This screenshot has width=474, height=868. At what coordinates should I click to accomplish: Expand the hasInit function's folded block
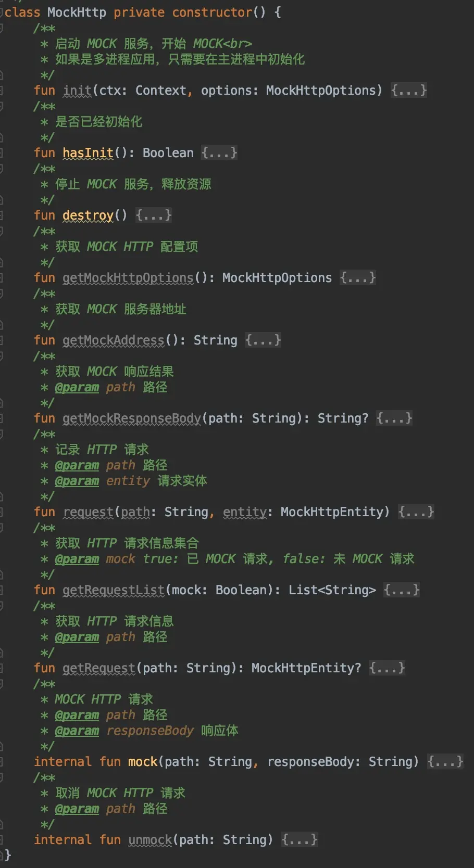pos(219,153)
